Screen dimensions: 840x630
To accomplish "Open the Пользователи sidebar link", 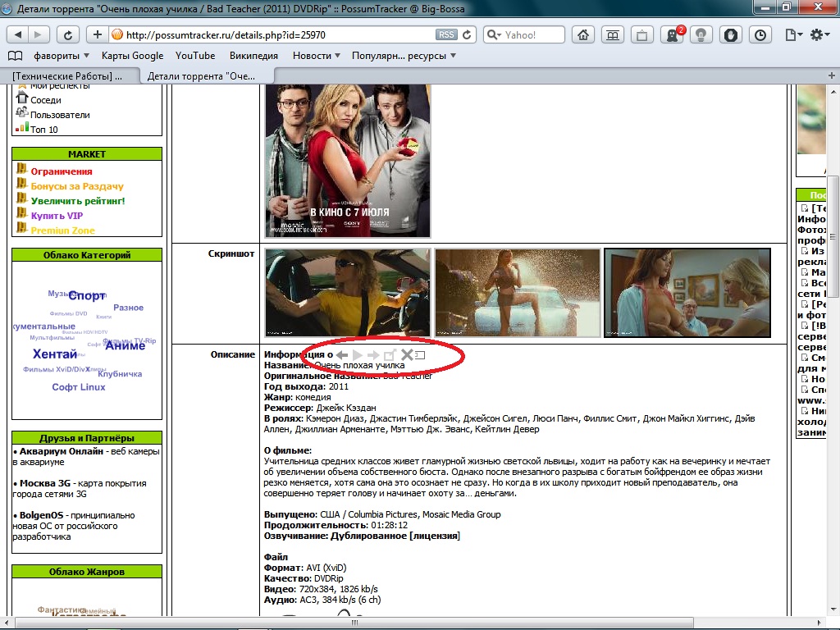I will [x=60, y=115].
